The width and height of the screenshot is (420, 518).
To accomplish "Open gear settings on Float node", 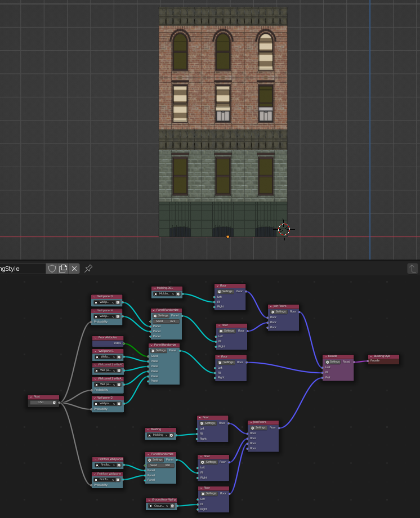I will click(x=55, y=403).
